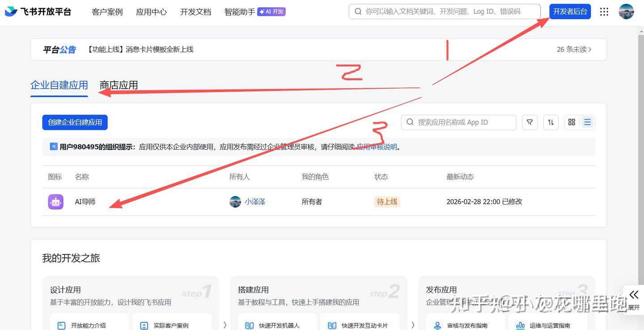Click the sort icon beside app search

point(551,122)
